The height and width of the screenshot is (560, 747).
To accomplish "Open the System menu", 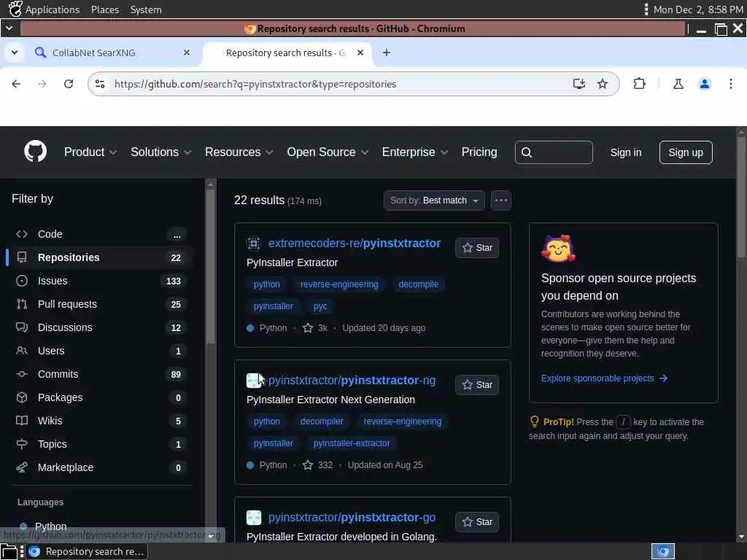I will click(146, 9).
